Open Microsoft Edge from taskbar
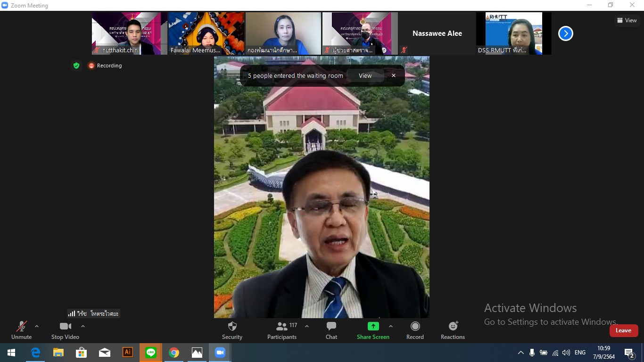This screenshot has width=644, height=362. [35, 353]
